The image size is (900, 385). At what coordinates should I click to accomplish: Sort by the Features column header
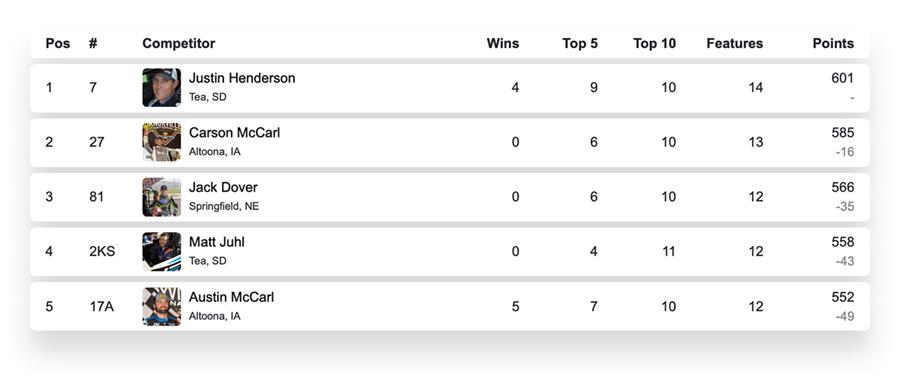735,44
